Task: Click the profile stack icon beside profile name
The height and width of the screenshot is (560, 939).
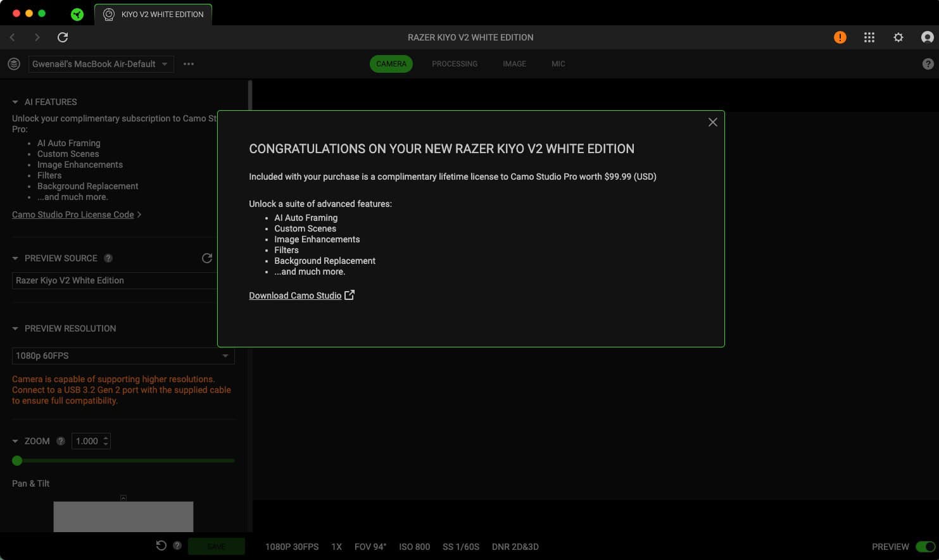Action: click(14, 64)
